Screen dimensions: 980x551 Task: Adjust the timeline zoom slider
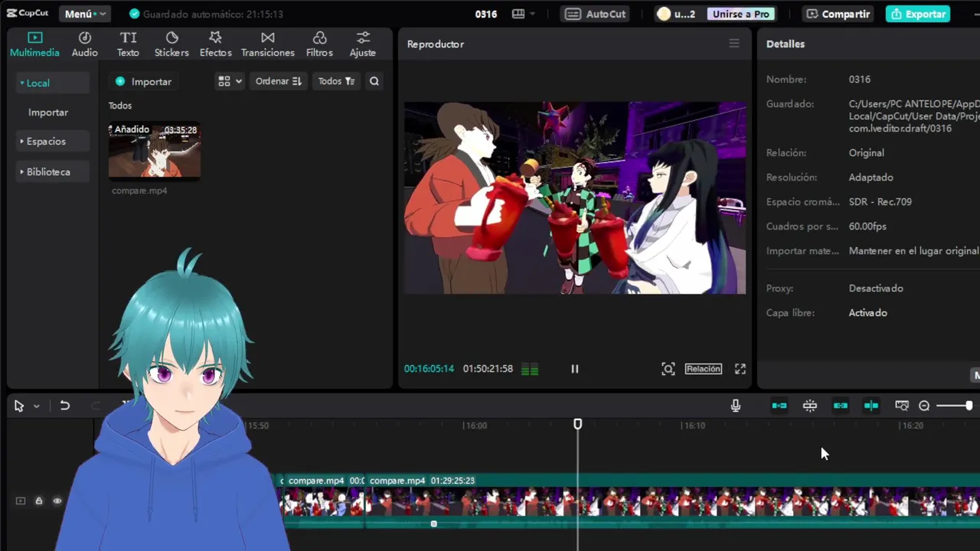[955, 406]
